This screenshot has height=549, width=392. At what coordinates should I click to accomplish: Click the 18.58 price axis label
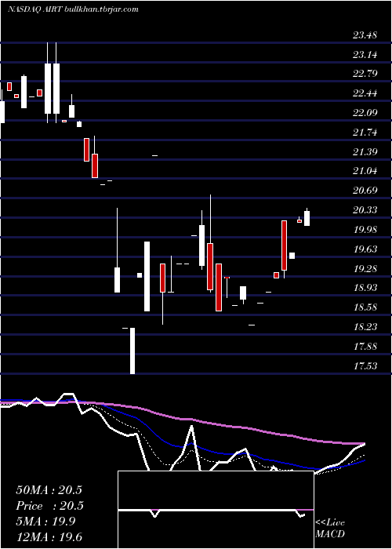(x=365, y=307)
